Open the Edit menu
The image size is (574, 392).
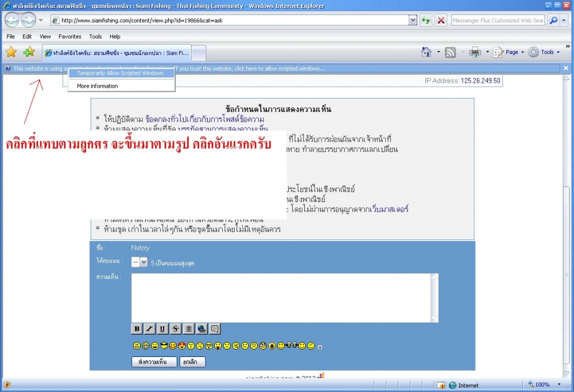(x=27, y=36)
